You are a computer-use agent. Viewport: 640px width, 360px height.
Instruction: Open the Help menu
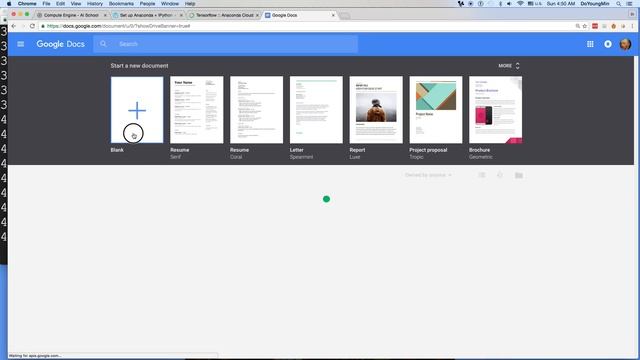click(190, 4)
